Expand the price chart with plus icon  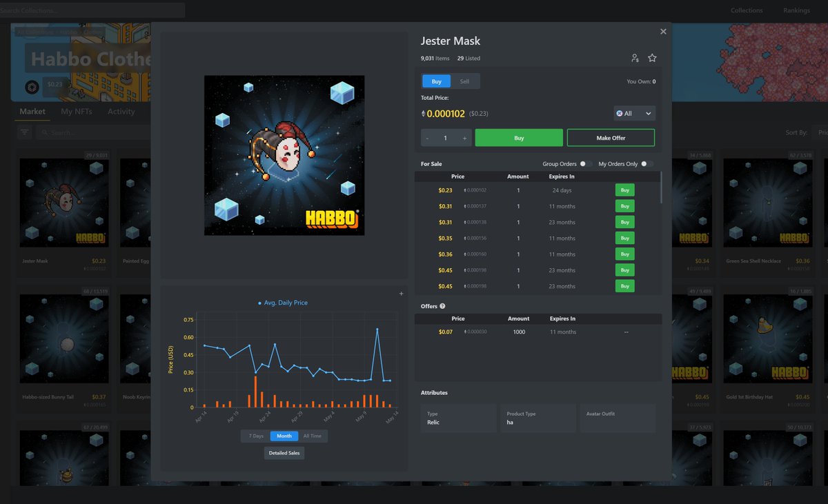point(401,294)
